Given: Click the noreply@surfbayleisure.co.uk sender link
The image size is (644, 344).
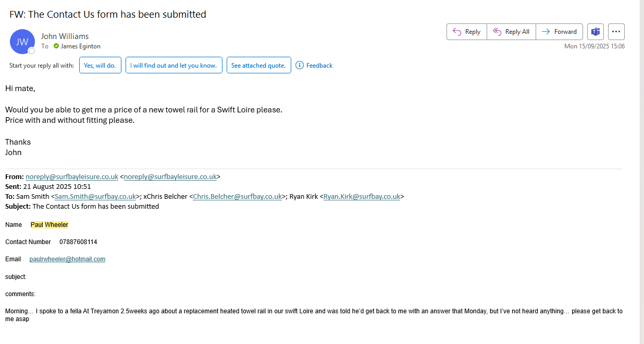Looking at the screenshot, I should coord(72,176).
